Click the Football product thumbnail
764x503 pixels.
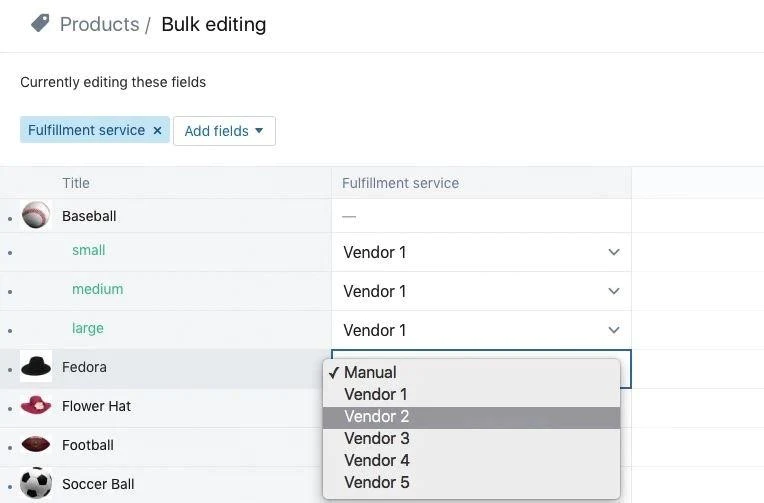click(36, 445)
